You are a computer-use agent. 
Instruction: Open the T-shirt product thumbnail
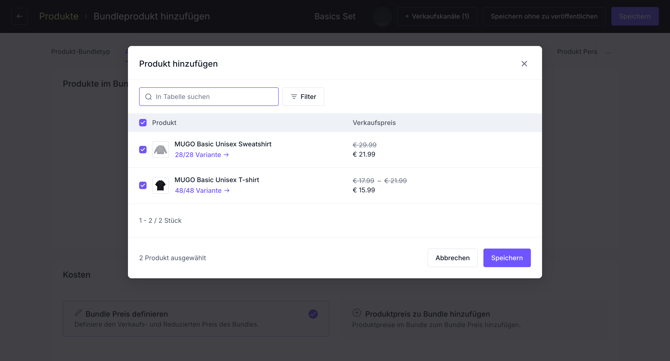pyautogui.click(x=160, y=185)
